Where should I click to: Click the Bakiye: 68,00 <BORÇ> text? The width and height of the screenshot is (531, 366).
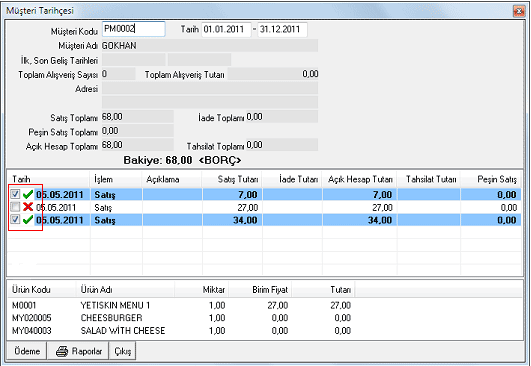(x=182, y=160)
